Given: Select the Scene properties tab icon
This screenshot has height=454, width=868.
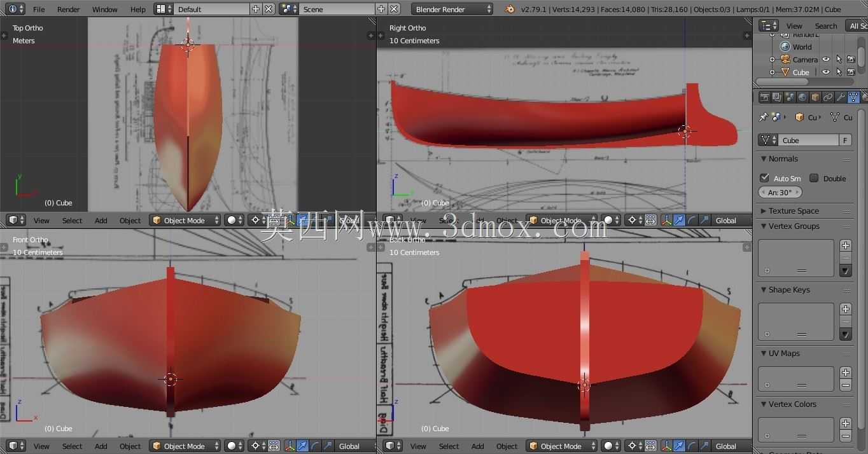Looking at the screenshot, I should tap(790, 97).
